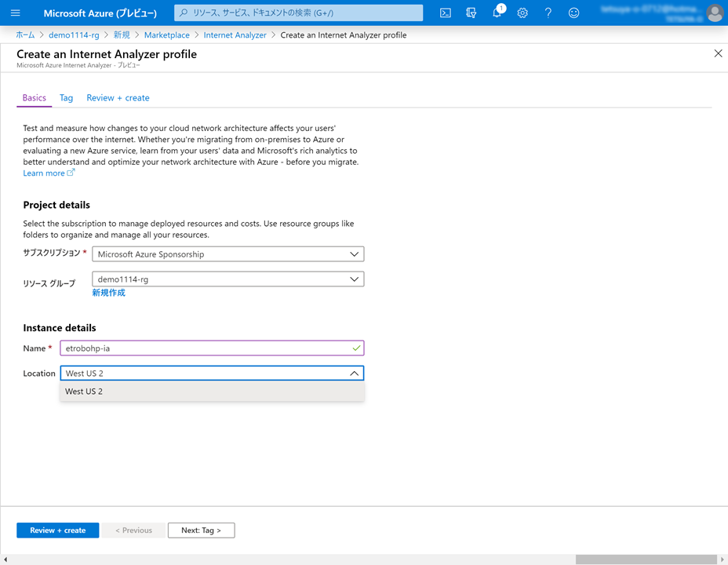Select West US 2 from list
The height and width of the screenshot is (565, 728).
pos(84,392)
